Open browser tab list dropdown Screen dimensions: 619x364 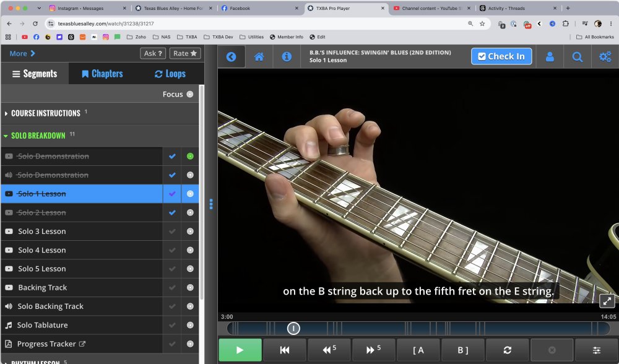(x=39, y=8)
